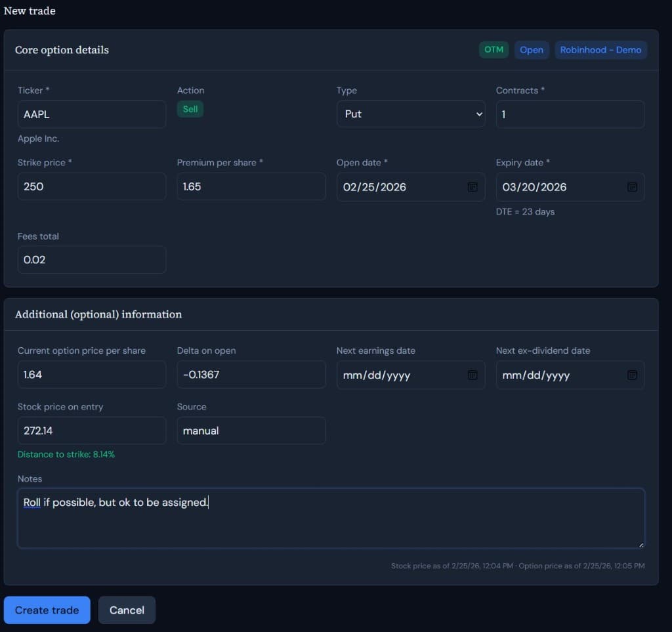Open the calendar picker for Expiry date
Image resolution: width=672 pixels, height=632 pixels.
click(632, 187)
